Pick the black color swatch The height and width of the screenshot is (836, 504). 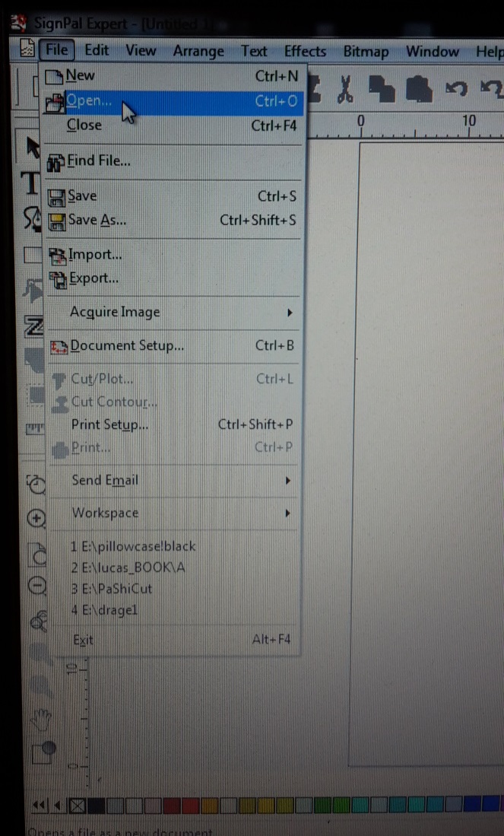point(97,806)
